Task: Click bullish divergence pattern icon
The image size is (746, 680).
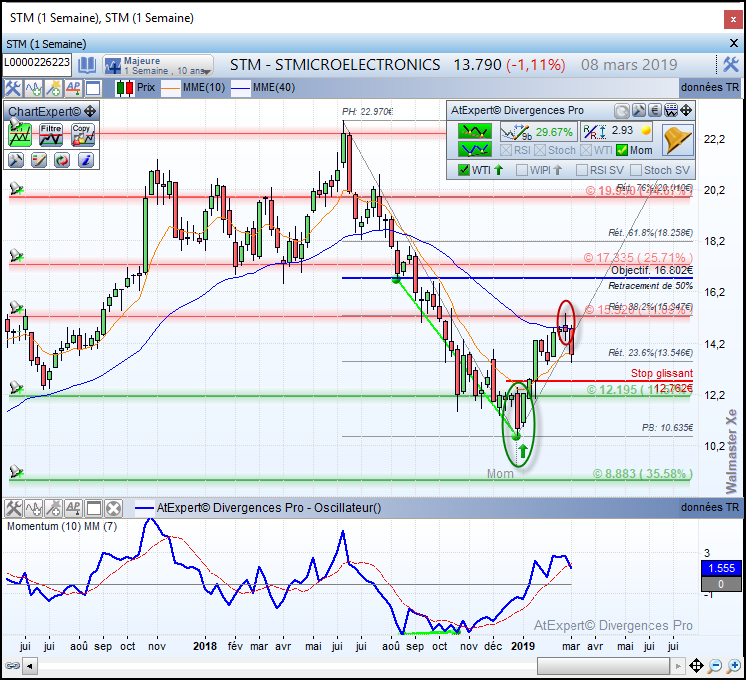Action: 475,149
